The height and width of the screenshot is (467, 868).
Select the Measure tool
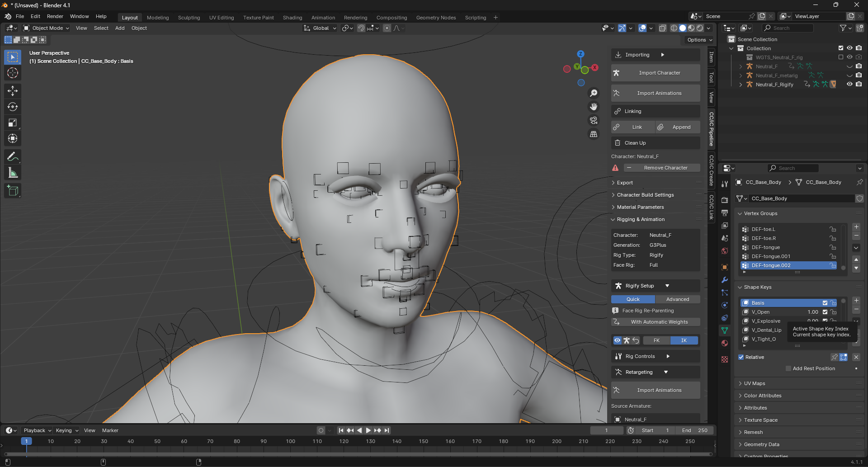pyautogui.click(x=13, y=173)
